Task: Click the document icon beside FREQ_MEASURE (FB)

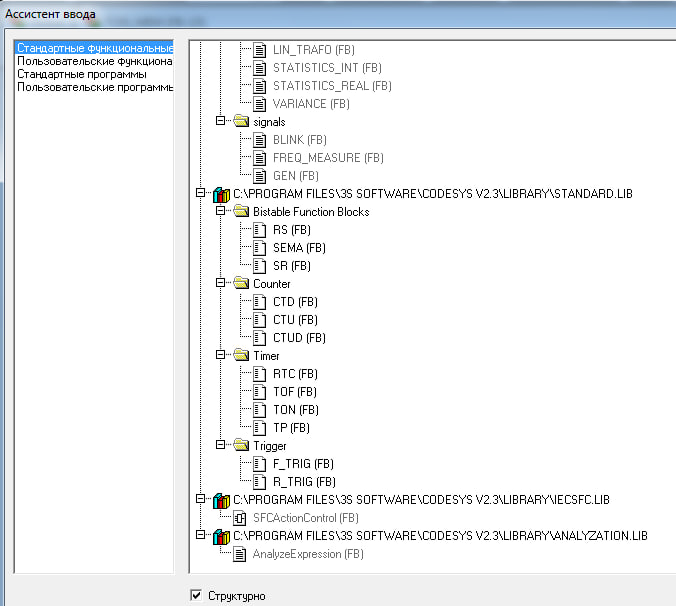Action: 260,158
